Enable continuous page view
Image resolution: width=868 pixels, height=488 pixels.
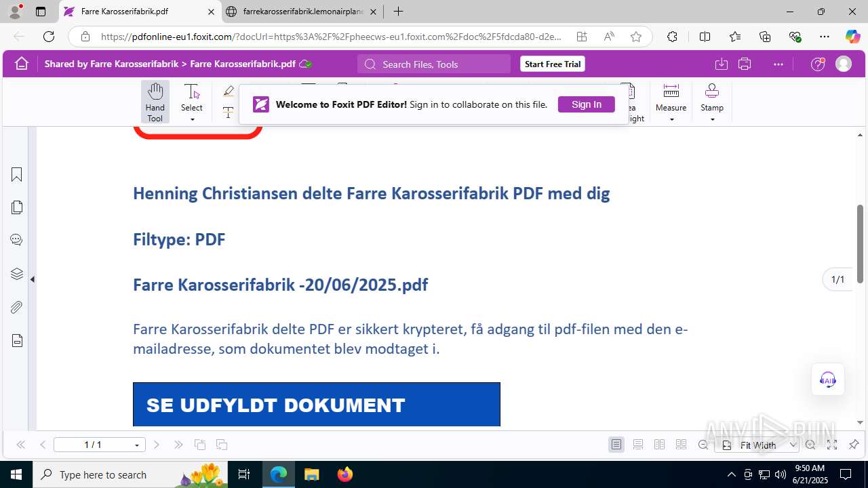tap(638, 445)
